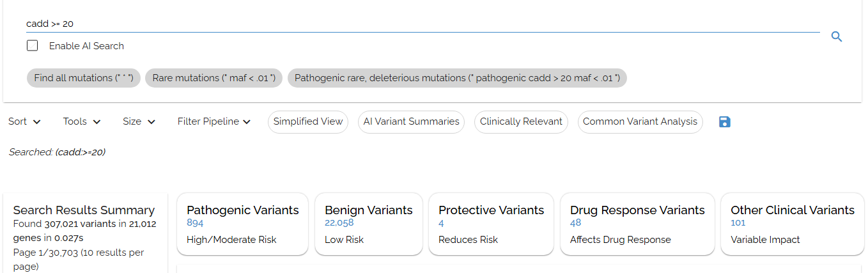Open the Size dropdown

tap(139, 121)
